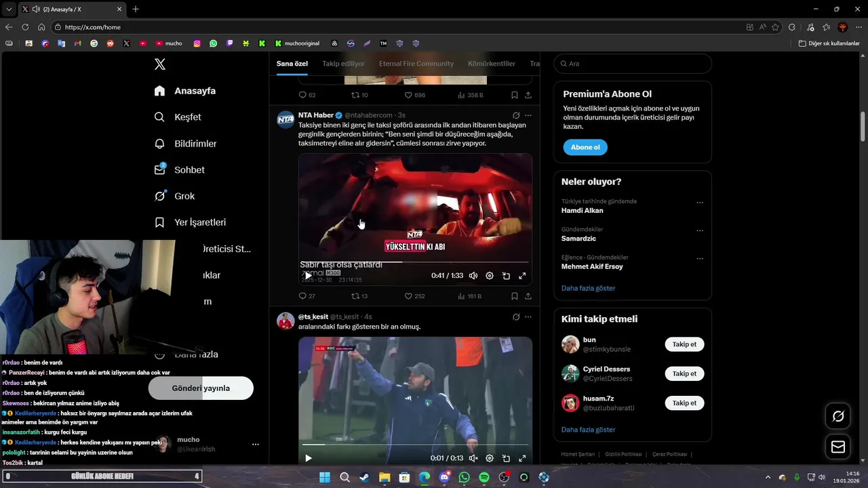Open Bildirimler notifications

(185, 144)
